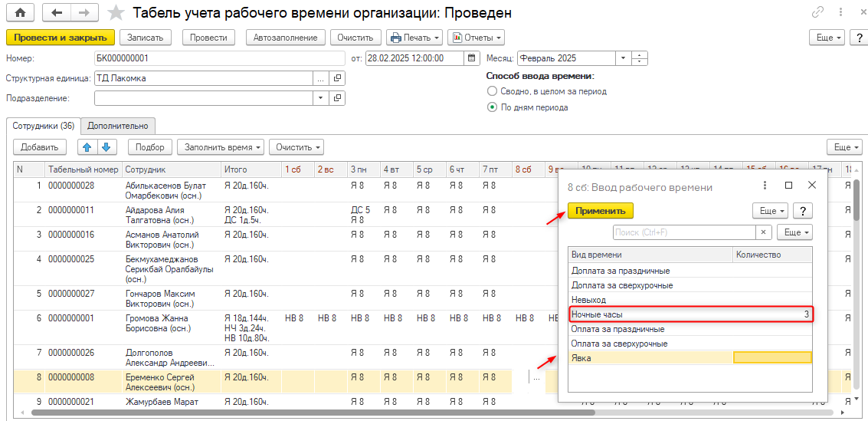The image size is (868, 421).
Task: Expand the Печать dropdown button
Action: [x=414, y=37]
